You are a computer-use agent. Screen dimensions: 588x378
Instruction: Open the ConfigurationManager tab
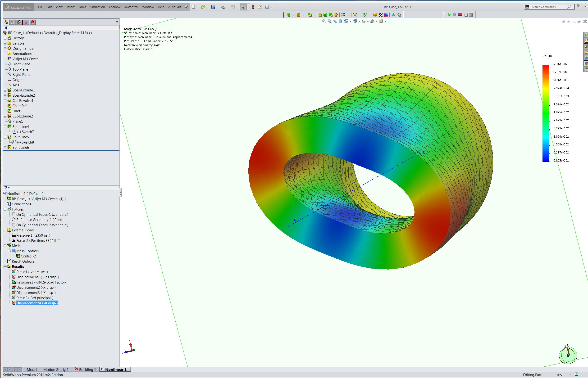[19, 22]
